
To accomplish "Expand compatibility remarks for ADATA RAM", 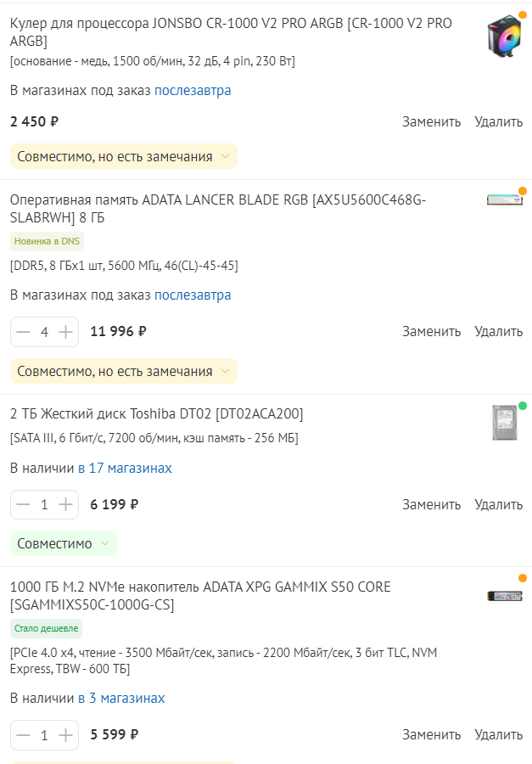I will pos(123,371).
